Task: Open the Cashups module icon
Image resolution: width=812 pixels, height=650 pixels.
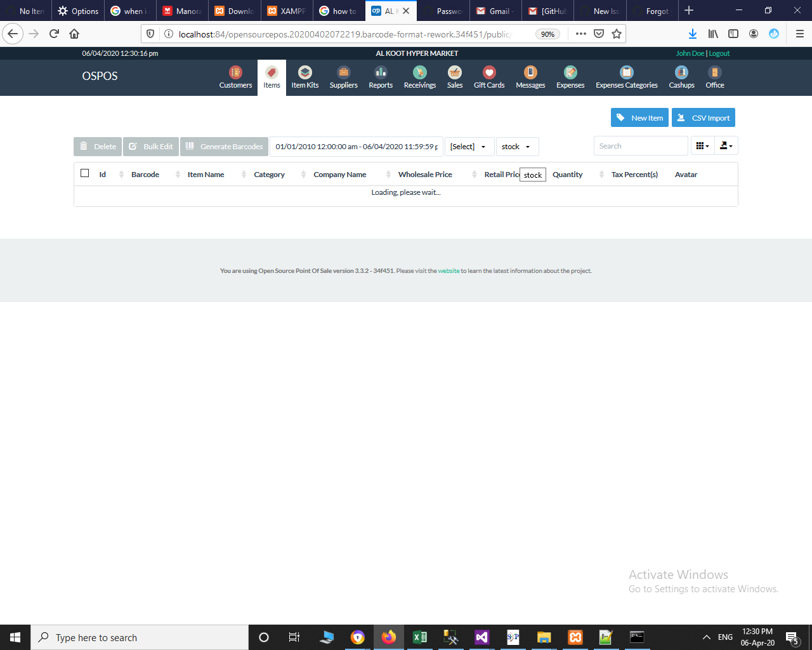Action: [681, 77]
